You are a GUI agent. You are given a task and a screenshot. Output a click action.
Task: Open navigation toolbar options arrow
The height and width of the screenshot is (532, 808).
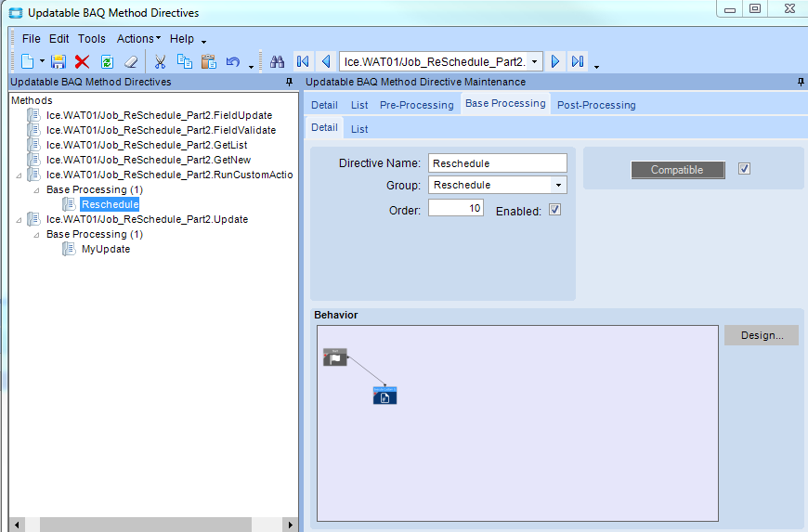click(x=596, y=66)
